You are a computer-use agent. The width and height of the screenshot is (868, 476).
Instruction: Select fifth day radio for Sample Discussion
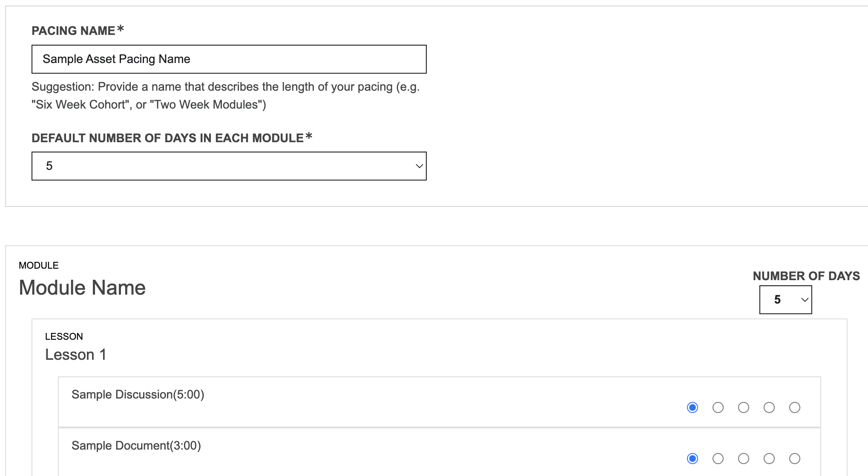pyautogui.click(x=795, y=407)
